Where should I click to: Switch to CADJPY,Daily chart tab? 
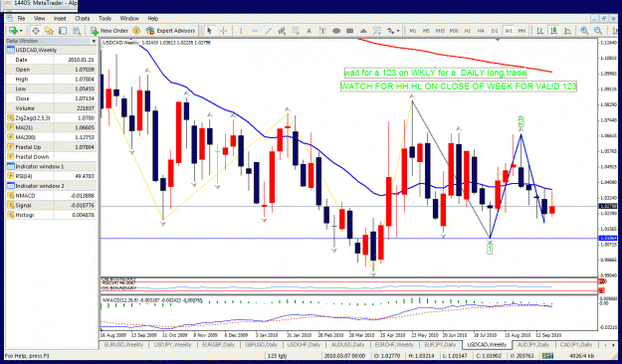tap(575, 344)
